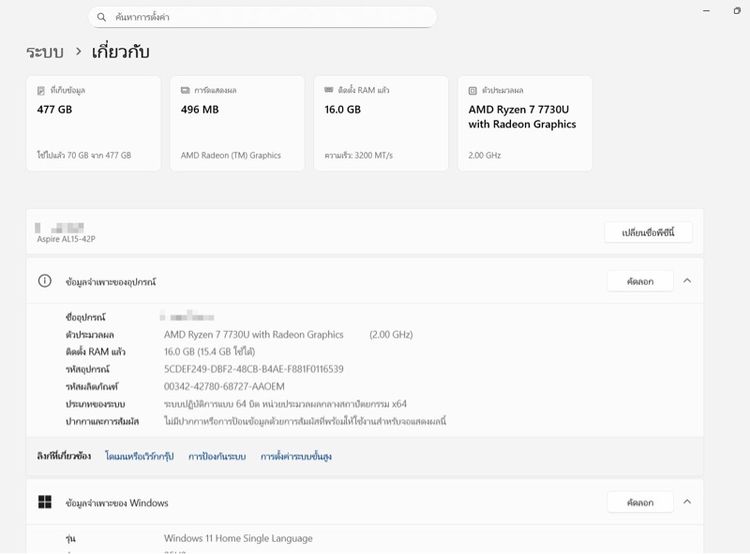
Task: Click the restore window icon at top right
Action: tap(737, 10)
